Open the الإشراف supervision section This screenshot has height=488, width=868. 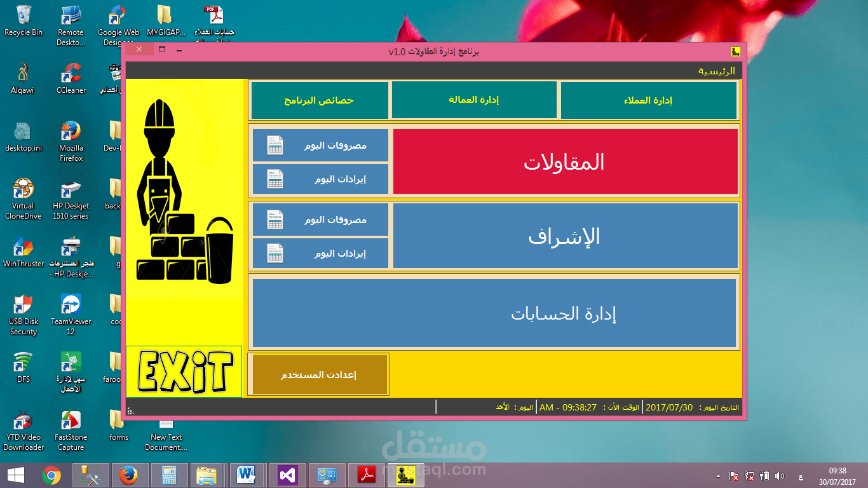566,236
